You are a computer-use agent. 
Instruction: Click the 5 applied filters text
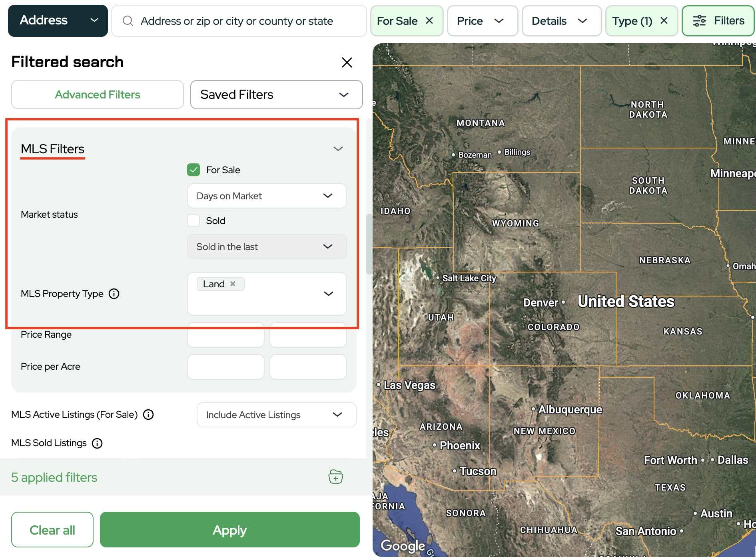tap(54, 477)
